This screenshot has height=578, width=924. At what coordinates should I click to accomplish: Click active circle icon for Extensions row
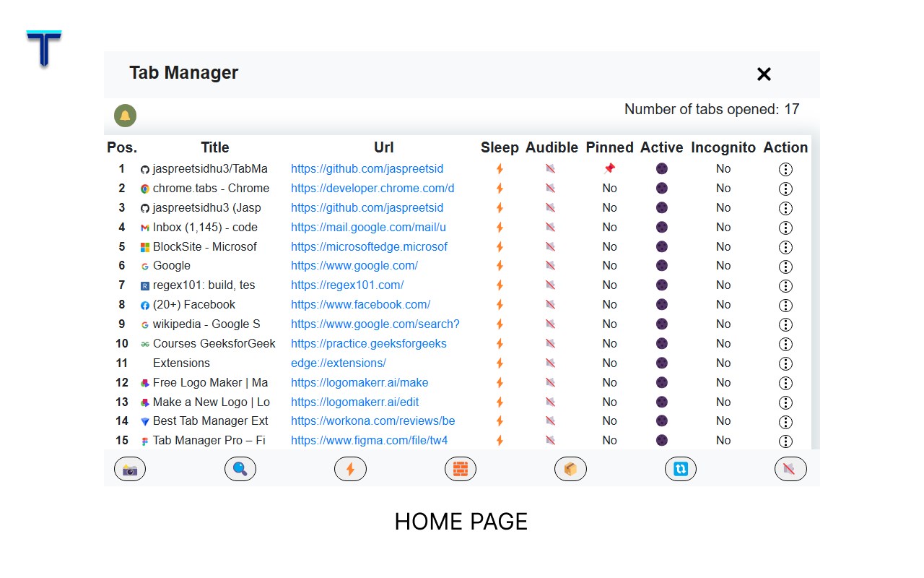click(x=661, y=363)
